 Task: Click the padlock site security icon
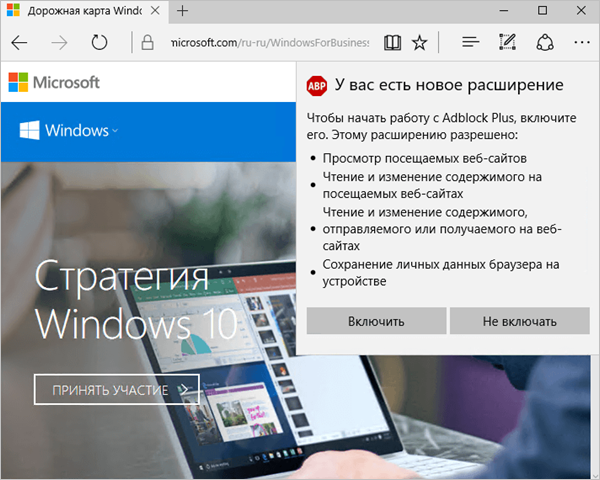pyautogui.click(x=147, y=42)
